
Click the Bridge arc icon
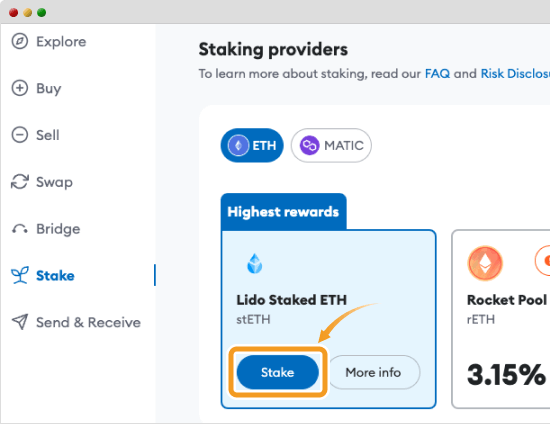coord(20,229)
